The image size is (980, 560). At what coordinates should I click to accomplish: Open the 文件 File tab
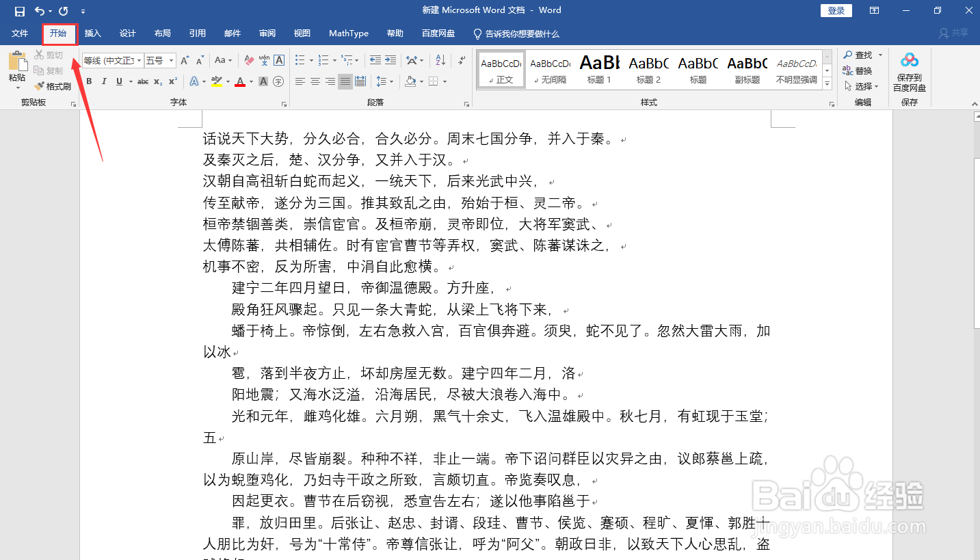pos(20,34)
